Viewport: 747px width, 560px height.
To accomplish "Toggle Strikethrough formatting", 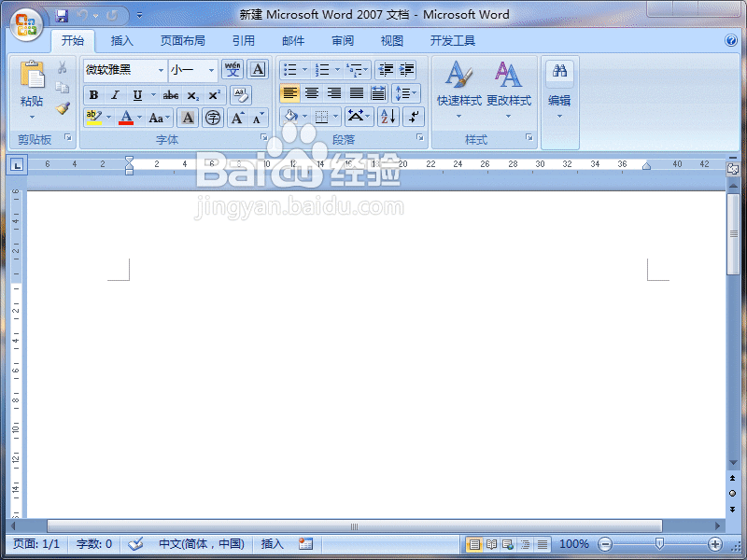I will (x=171, y=95).
